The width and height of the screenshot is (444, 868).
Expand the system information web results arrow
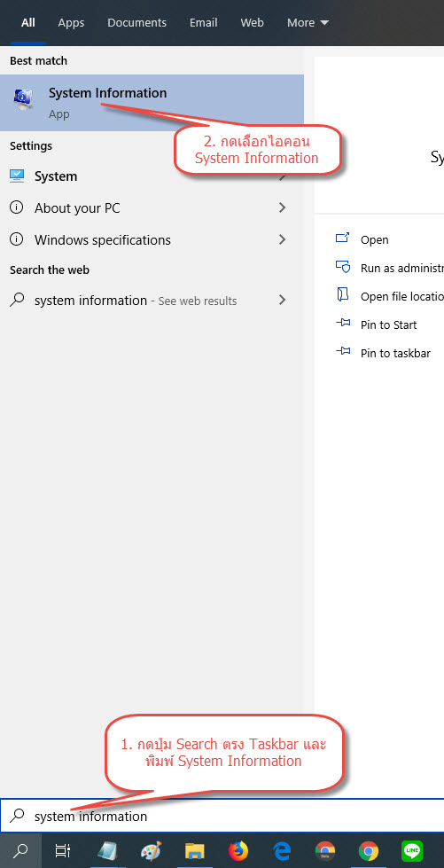pyautogui.click(x=283, y=300)
